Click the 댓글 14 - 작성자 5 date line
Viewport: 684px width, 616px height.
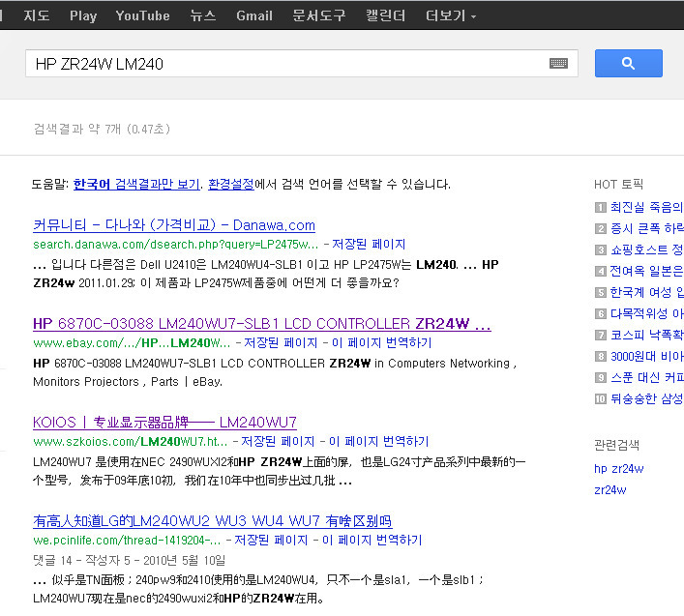(129, 560)
